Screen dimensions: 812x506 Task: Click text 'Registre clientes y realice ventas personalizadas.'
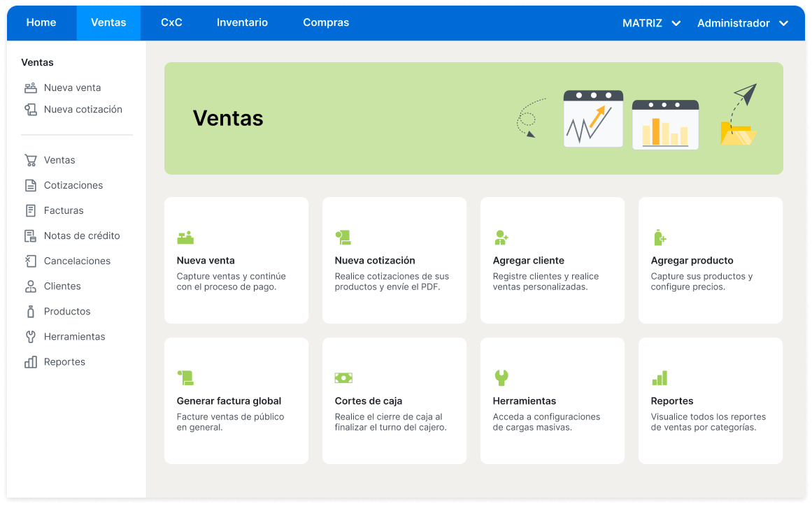coord(546,282)
